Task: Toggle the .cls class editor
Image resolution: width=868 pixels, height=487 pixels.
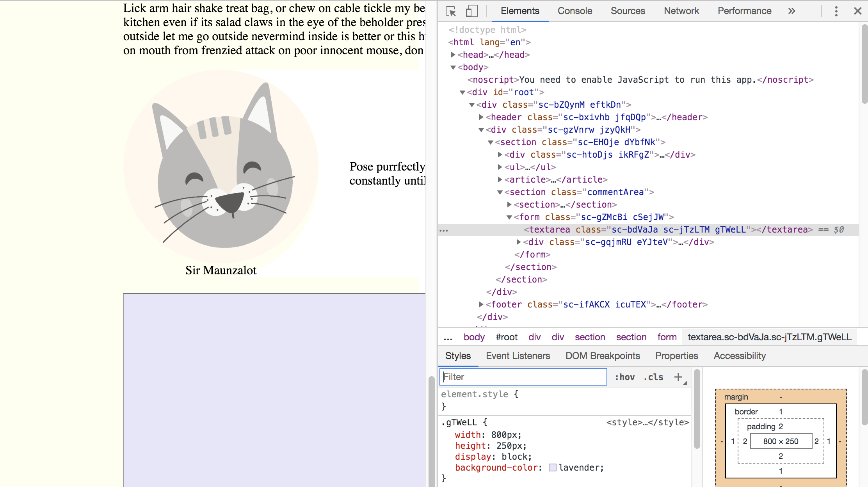Action: (653, 377)
